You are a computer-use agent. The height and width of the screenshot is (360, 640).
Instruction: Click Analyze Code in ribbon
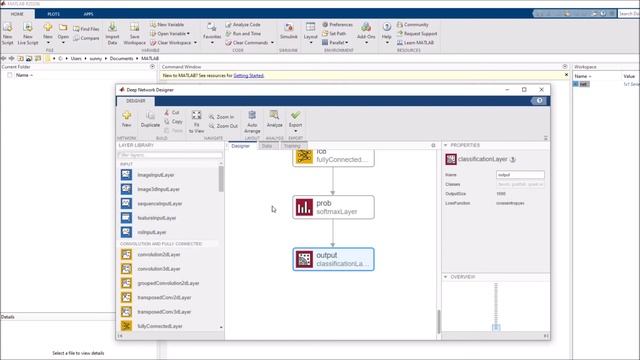[x=243, y=24]
